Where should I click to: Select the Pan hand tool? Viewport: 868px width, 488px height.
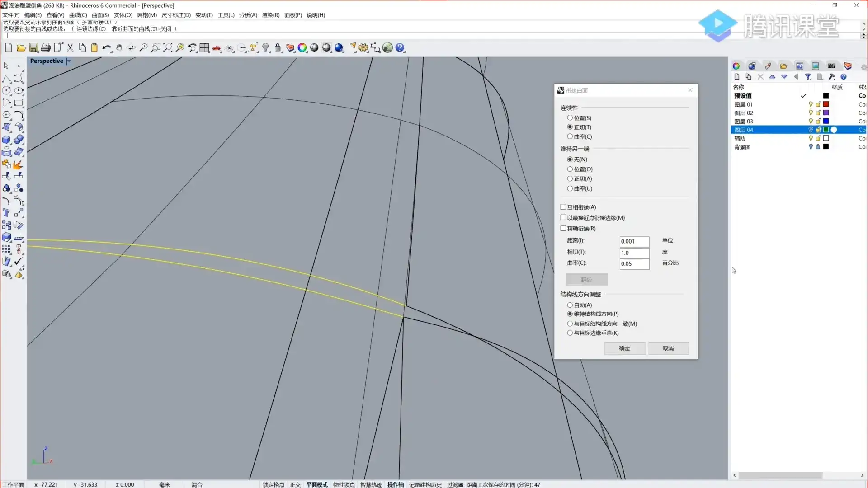(119, 48)
